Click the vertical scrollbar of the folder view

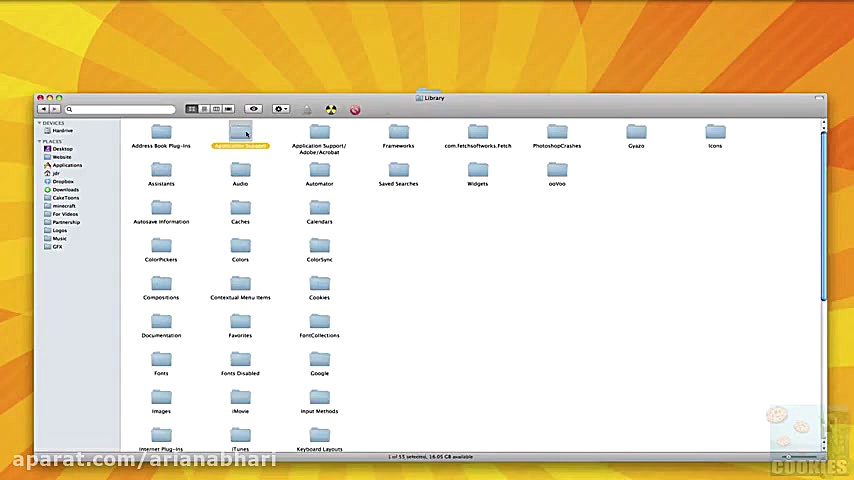coord(823,215)
